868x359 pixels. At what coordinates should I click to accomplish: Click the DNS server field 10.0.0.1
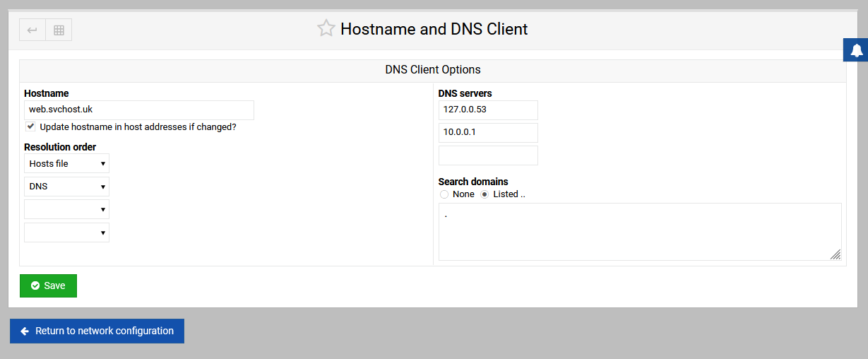pyautogui.click(x=488, y=133)
